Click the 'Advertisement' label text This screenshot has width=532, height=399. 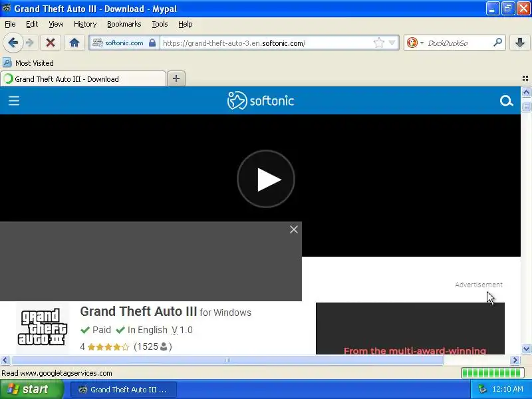pos(478,285)
